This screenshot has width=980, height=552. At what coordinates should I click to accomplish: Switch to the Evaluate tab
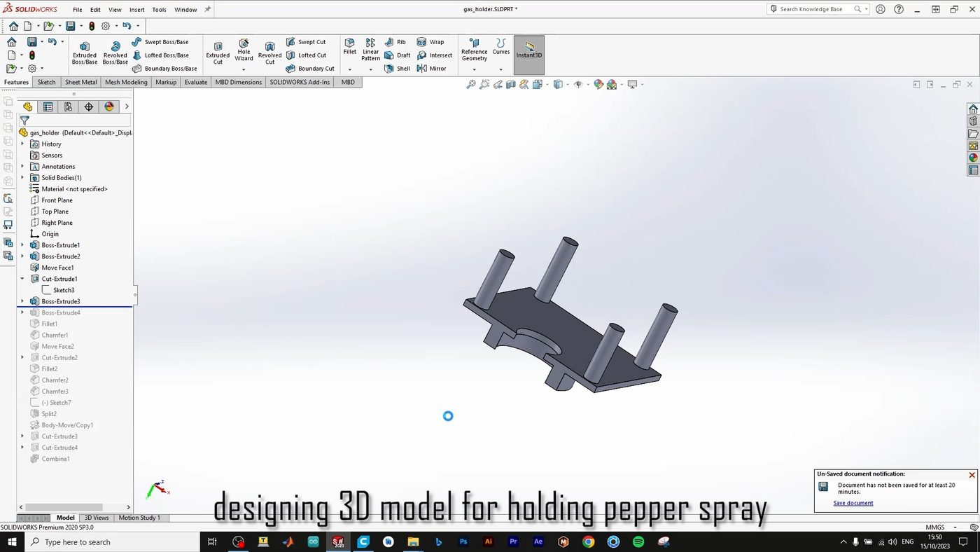click(x=196, y=82)
